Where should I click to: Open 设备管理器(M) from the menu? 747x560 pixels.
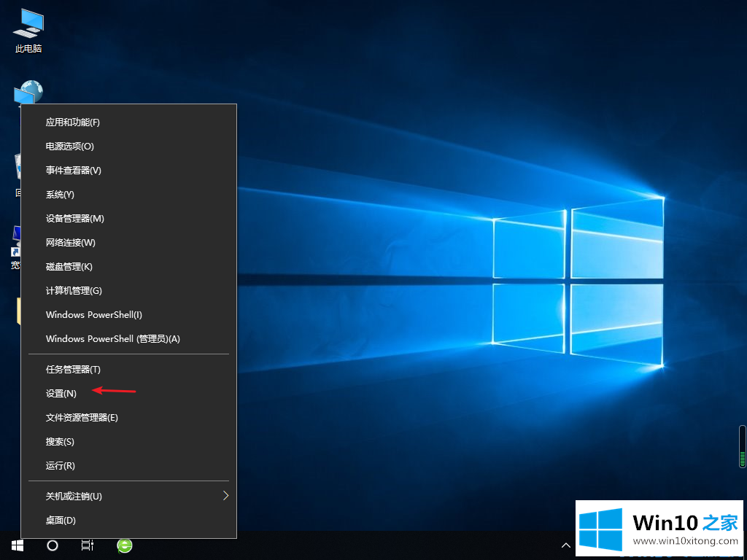pyautogui.click(x=128, y=219)
